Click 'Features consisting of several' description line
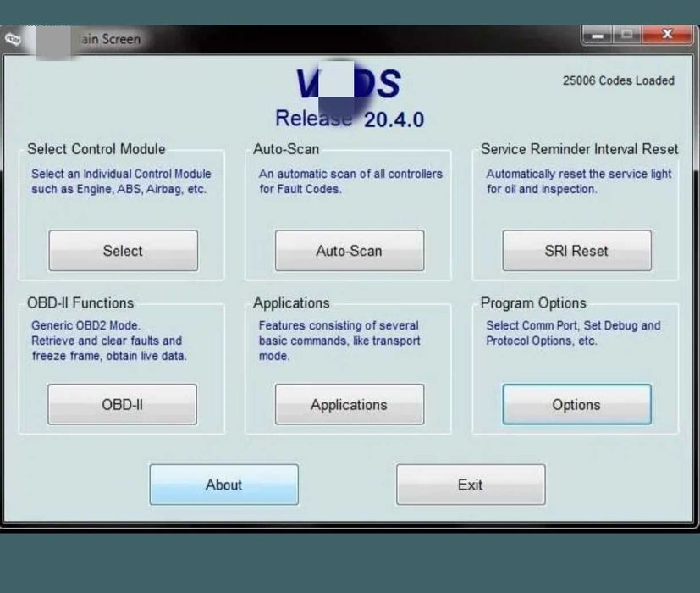Image resolution: width=700 pixels, height=593 pixels. coord(339,325)
